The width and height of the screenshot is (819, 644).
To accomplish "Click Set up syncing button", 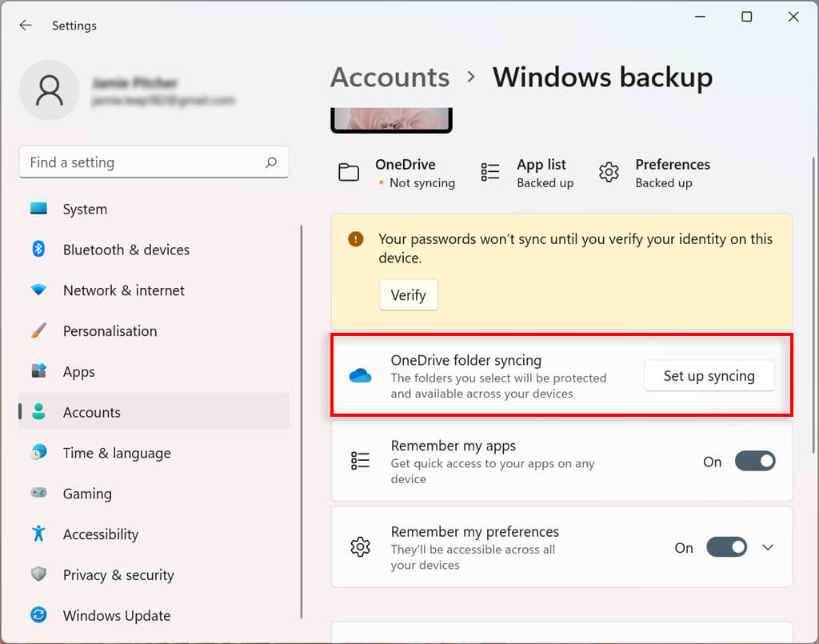I will [x=709, y=376].
